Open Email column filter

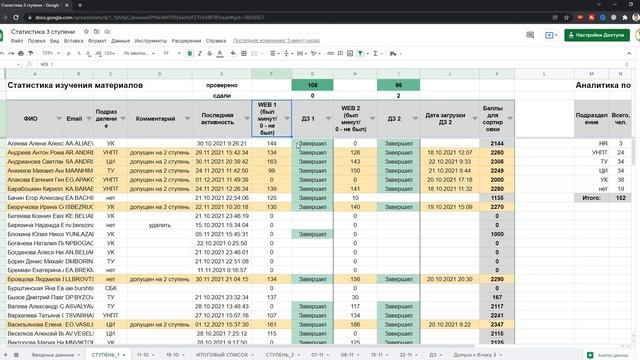[x=89, y=119]
